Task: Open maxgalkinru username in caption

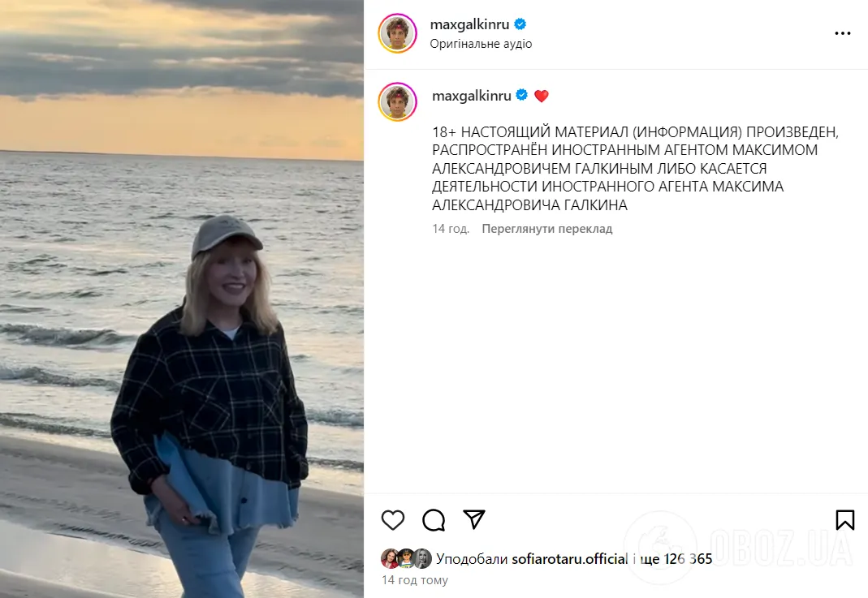Action: tap(472, 96)
